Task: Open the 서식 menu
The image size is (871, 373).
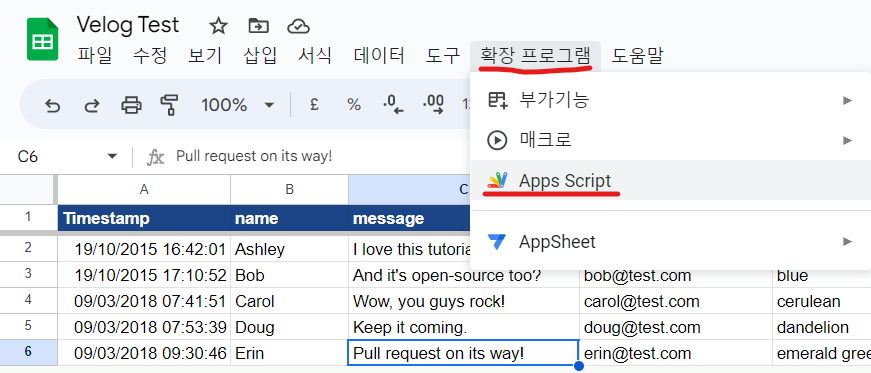Action: point(315,56)
